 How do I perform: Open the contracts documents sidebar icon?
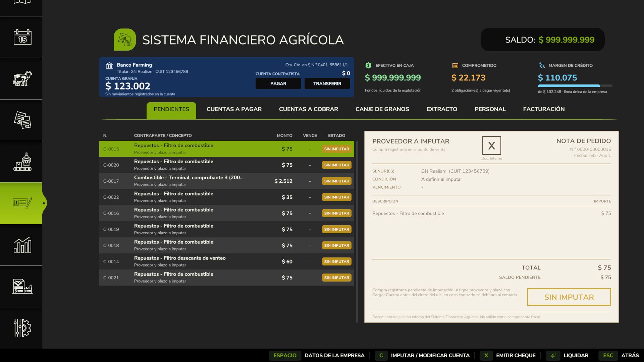click(22, 120)
